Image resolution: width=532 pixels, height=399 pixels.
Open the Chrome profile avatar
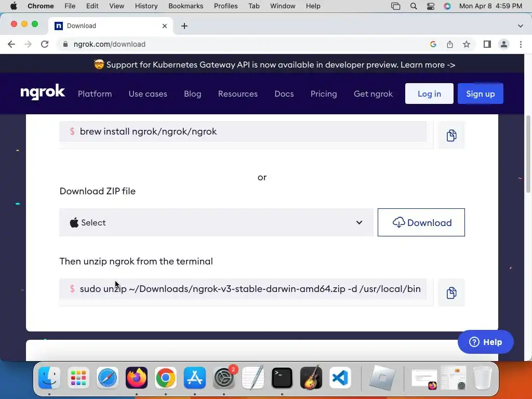coord(504,44)
